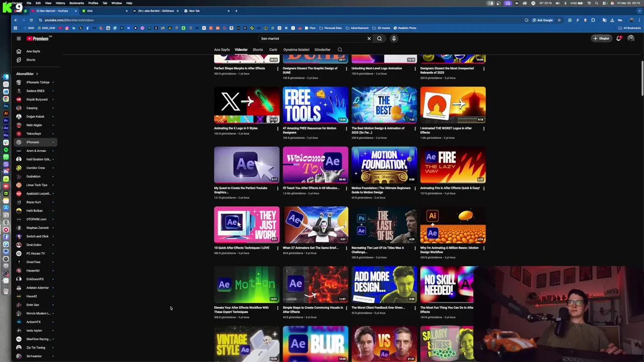644x362 pixels.
Task: Open a new browser tab with plus
Action: [x=236, y=11]
